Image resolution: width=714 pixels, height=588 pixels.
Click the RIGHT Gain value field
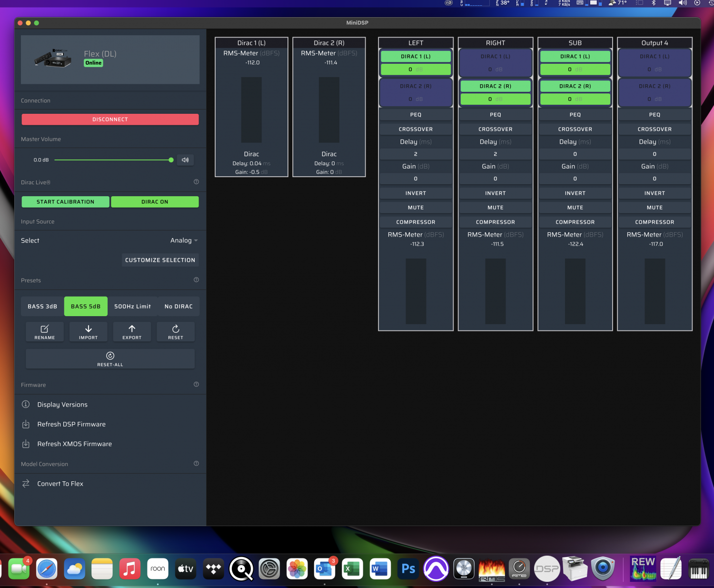point(496,179)
